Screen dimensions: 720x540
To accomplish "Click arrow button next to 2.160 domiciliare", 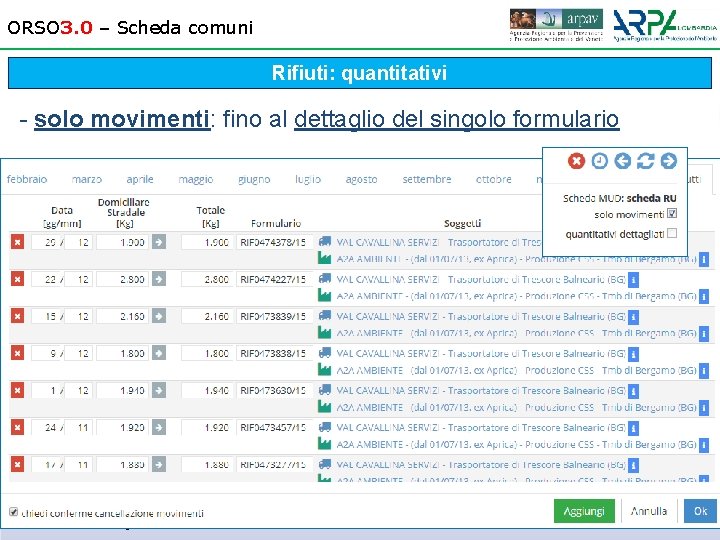I will click(x=159, y=316).
